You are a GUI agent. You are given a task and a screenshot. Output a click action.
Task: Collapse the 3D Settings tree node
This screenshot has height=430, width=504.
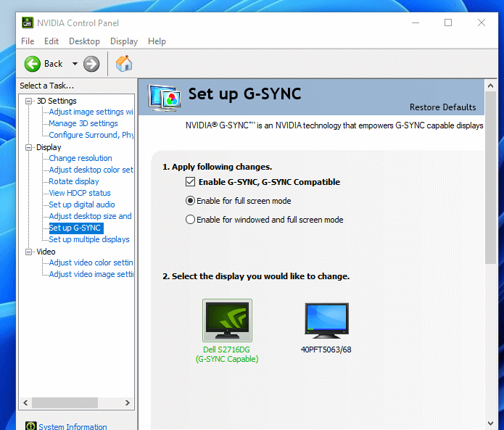[28, 102]
